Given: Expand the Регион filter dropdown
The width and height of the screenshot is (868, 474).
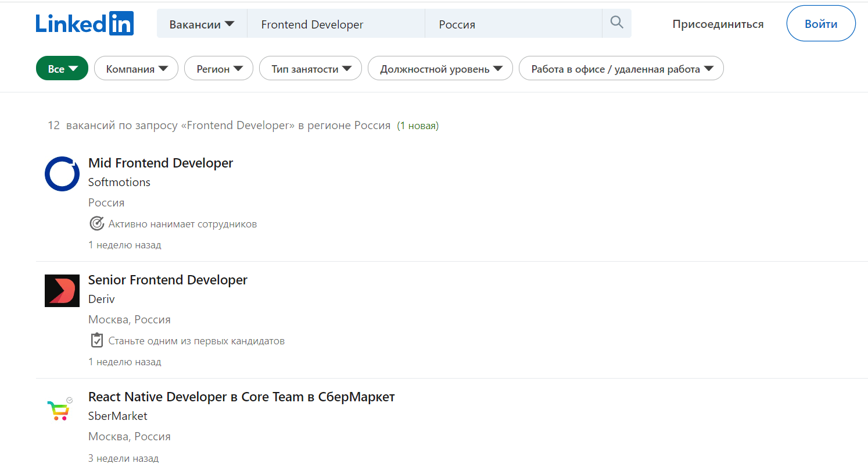Looking at the screenshot, I should point(218,69).
